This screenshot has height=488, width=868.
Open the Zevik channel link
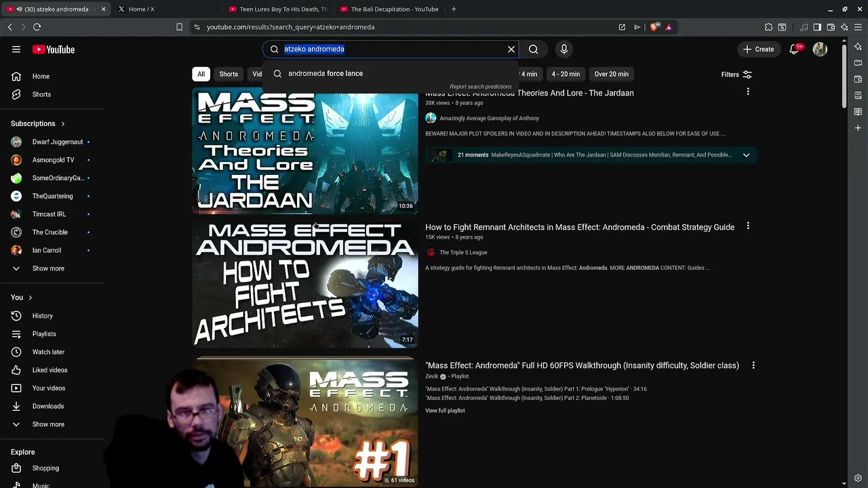point(431,376)
